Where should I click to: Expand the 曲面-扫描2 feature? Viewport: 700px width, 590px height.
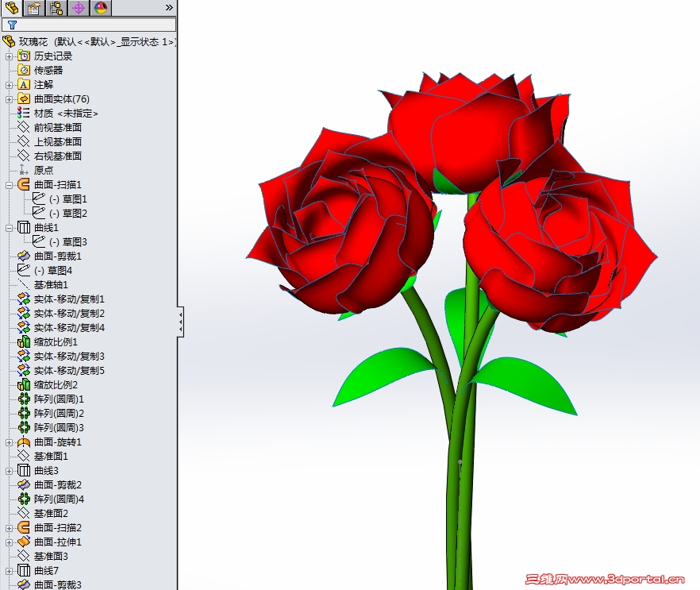(x=9, y=528)
